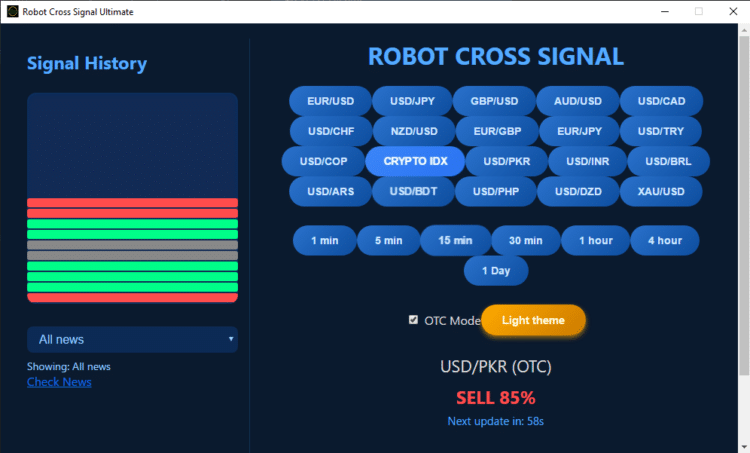Minimize the Robot Cross Signal window

click(665, 11)
